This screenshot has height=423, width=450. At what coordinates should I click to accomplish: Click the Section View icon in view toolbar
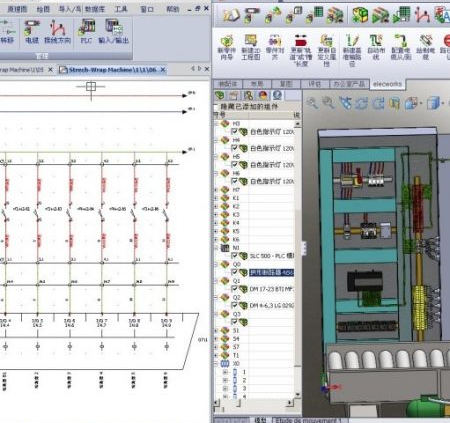coord(394,104)
